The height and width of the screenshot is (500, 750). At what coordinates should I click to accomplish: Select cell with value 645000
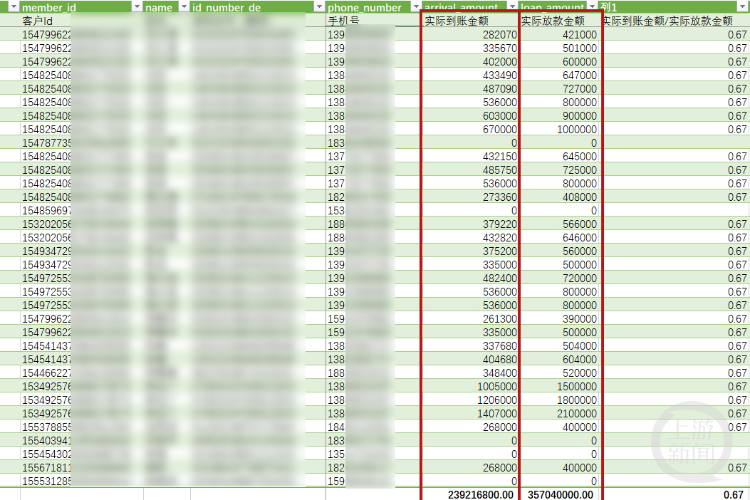[x=559, y=156]
